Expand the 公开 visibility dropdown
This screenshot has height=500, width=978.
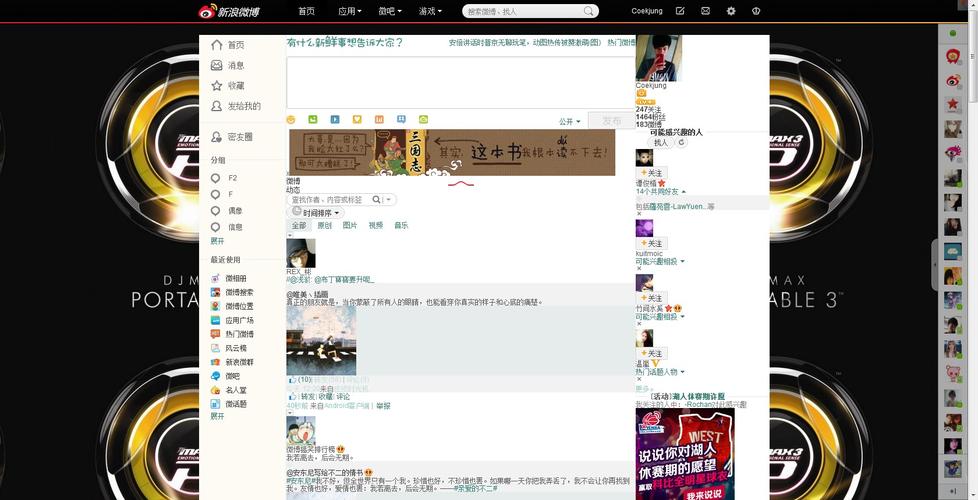point(569,122)
